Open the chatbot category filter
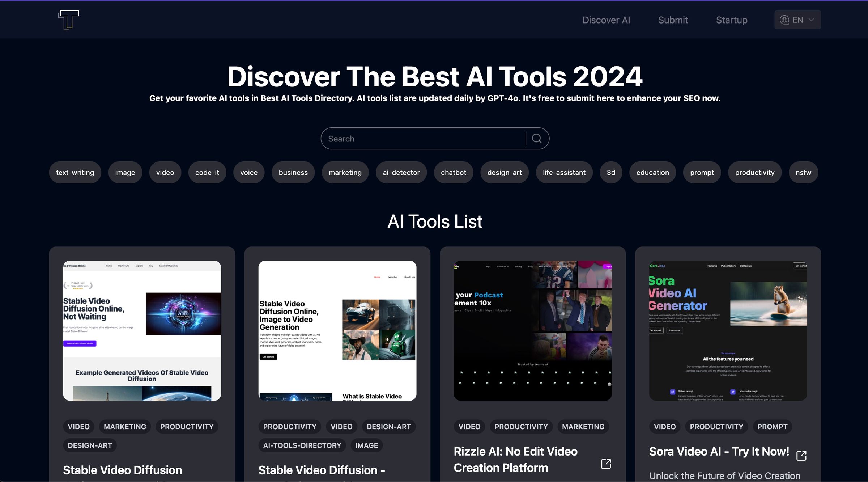 click(453, 172)
